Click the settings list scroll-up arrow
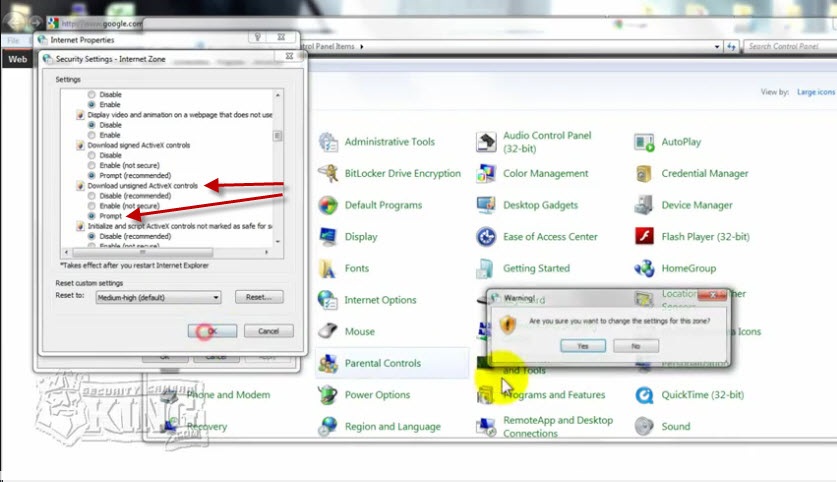The height and width of the screenshot is (482, 837). click(278, 95)
